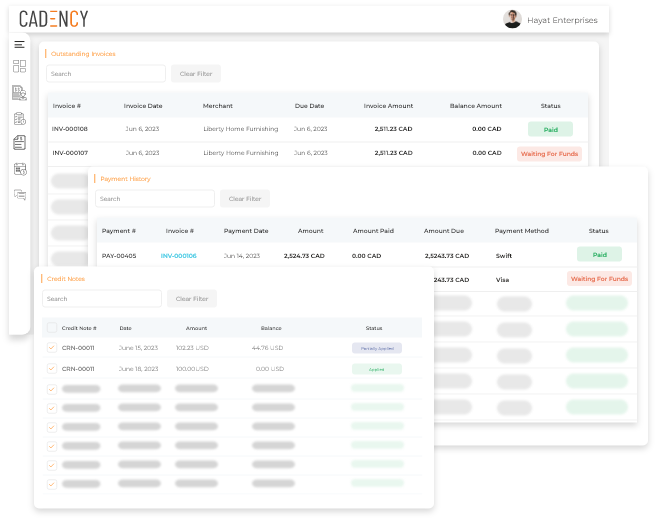Select invoice INV-000107 cell
The height and width of the screenshot is (521, 657).
point(70,153)
